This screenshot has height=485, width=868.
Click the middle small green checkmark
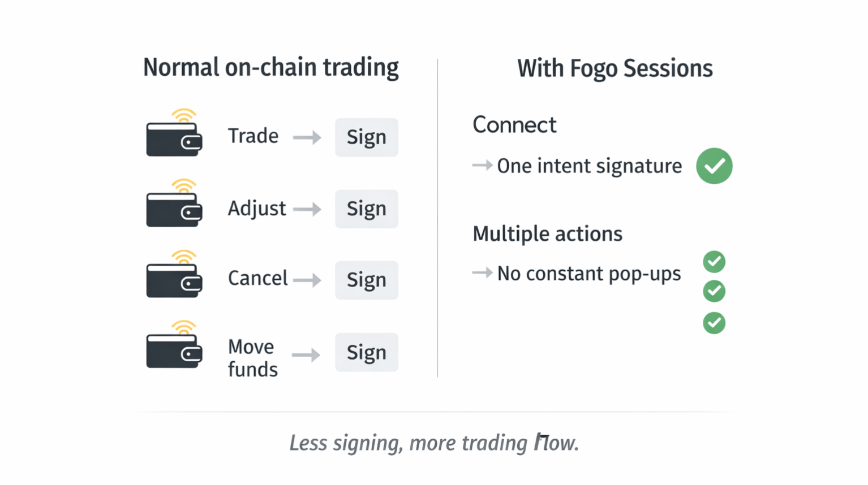coord(714,291)
